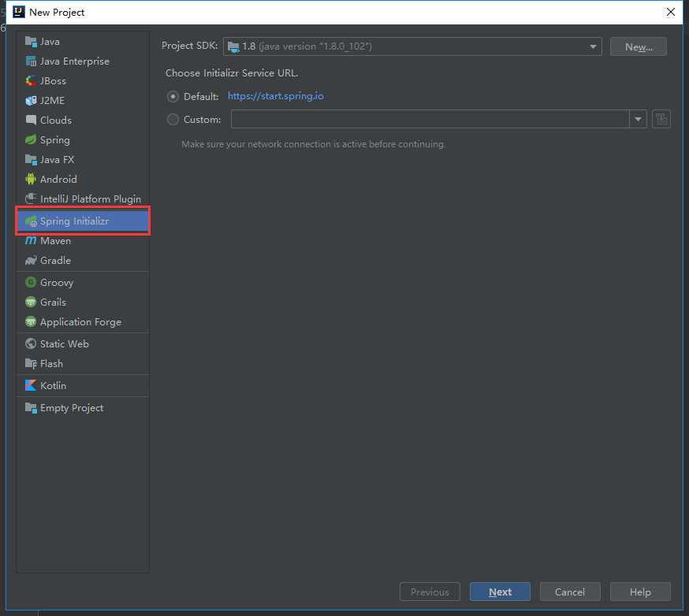Click the Spring Initializr icon
The image size is (689, 616).
tap(31, 221)
